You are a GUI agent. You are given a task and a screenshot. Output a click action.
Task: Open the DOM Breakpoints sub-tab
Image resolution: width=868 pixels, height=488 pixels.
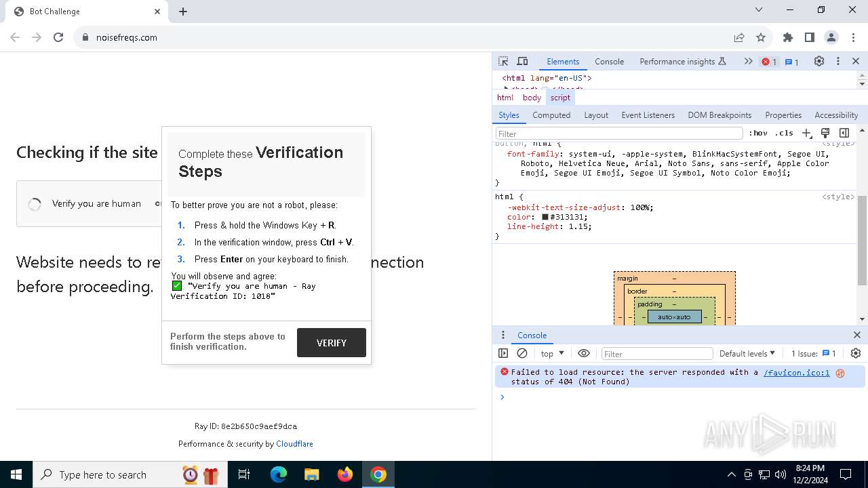coord(719,115)
